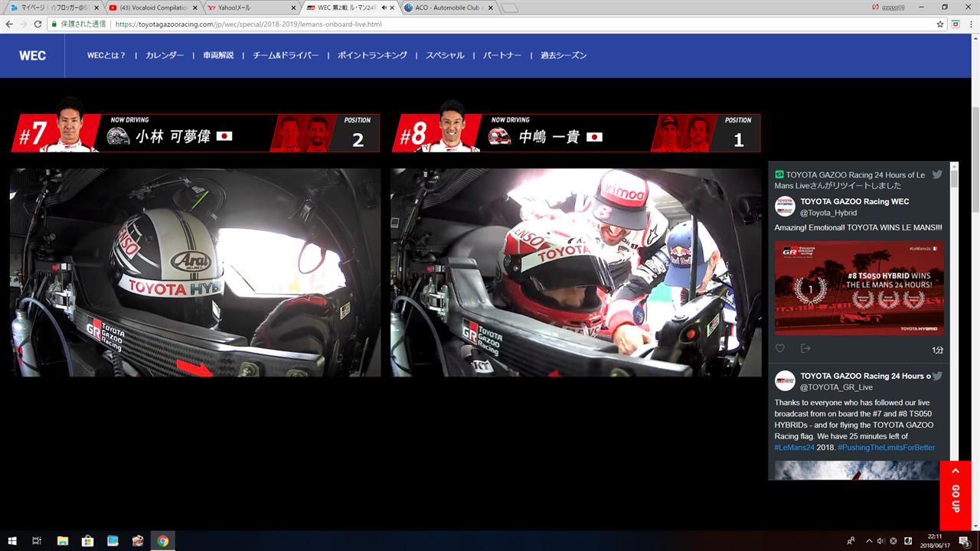Open ポイントランキング navigation item
This screenshot has width=980, height=551.
(372, 56)
